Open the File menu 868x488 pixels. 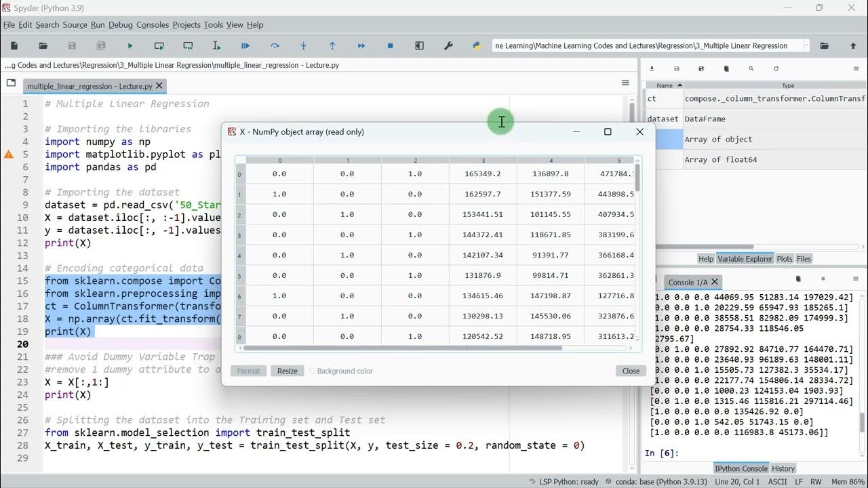[x=9, y=24]
